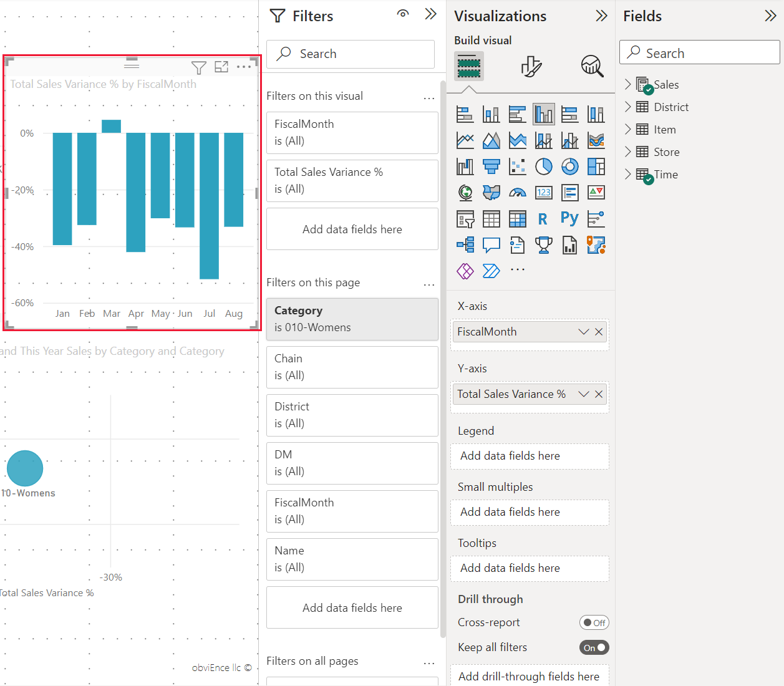Select the Treemap visual
The image size is (784, 686).
(x=596, y=167)
